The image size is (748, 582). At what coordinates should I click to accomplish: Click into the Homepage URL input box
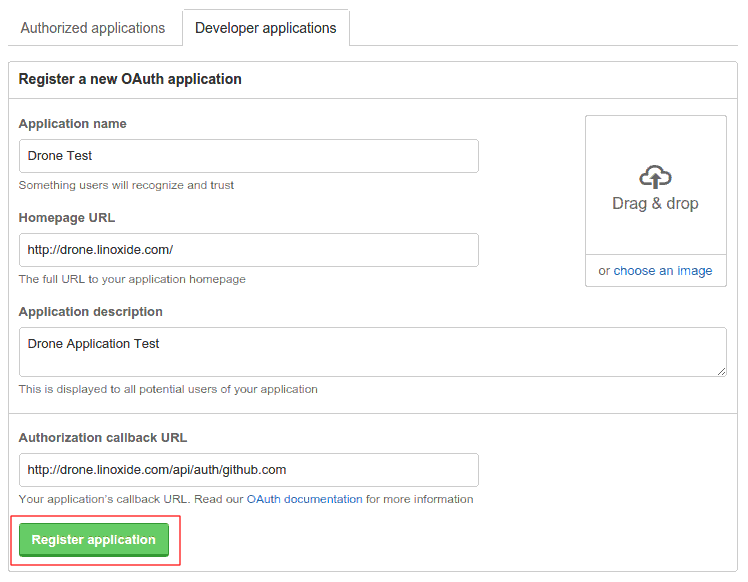point(248,250)
